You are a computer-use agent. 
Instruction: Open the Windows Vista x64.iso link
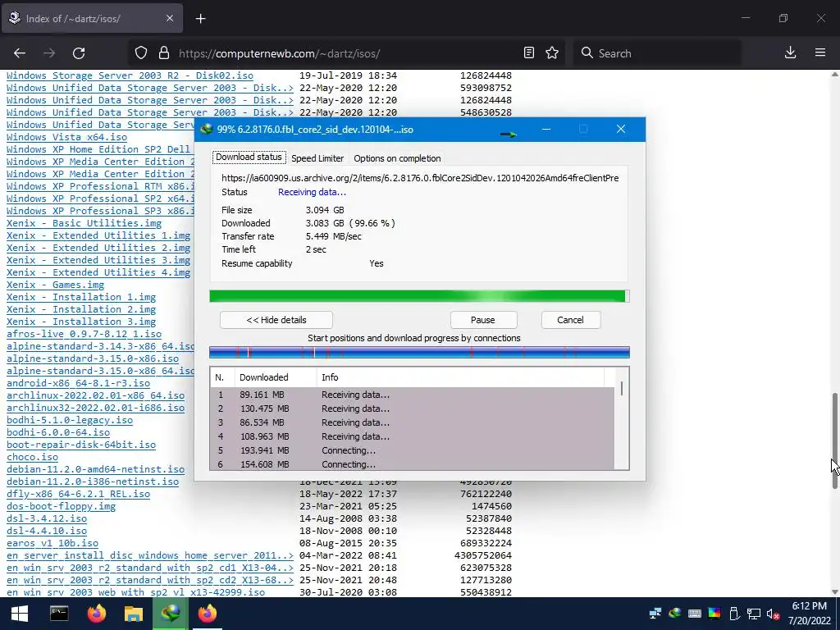click(x=67, y=137)
